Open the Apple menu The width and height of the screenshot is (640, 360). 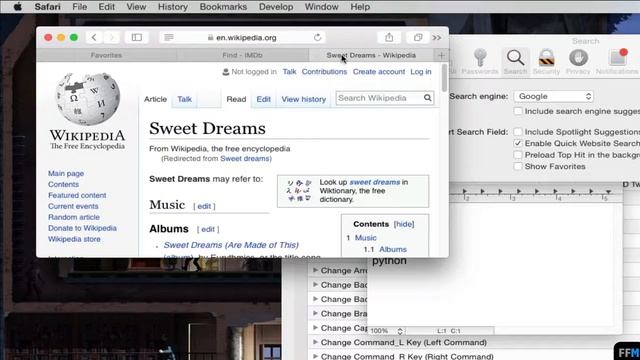pyautogui.click(x=18, y=7)
